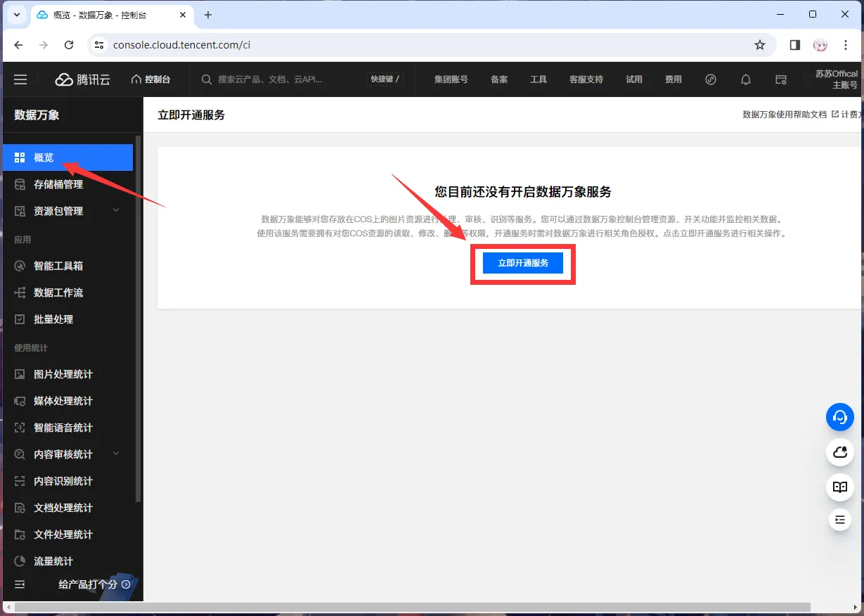
Task: Click the 图片处理统计 image icon
Action: [x=20, y=374]
